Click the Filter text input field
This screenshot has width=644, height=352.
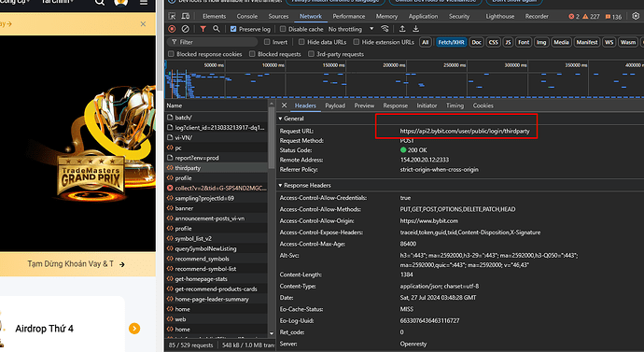(213, 42)
